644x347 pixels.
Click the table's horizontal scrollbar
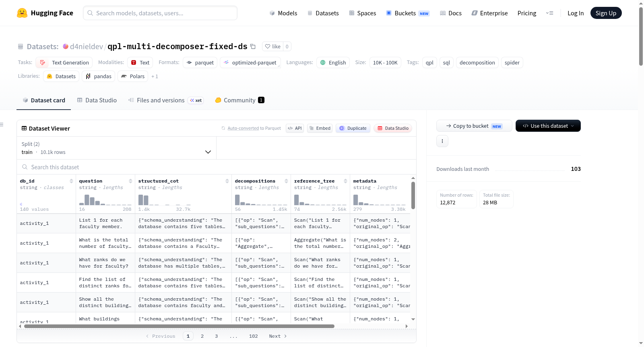click(179, 326)
